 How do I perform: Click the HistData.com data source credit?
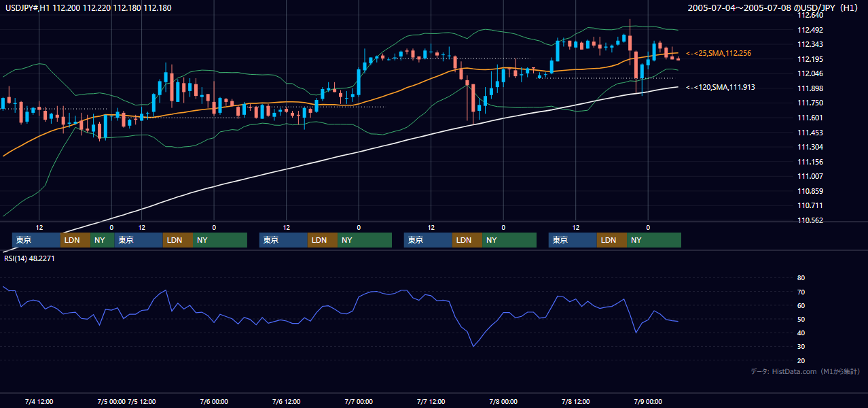coord(806,371)
